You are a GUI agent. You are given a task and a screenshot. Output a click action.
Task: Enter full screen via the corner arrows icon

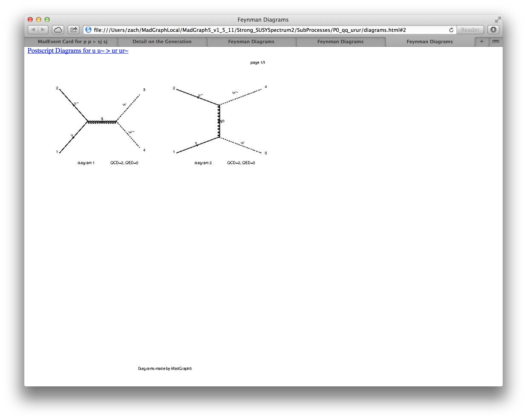click(498, 20)
